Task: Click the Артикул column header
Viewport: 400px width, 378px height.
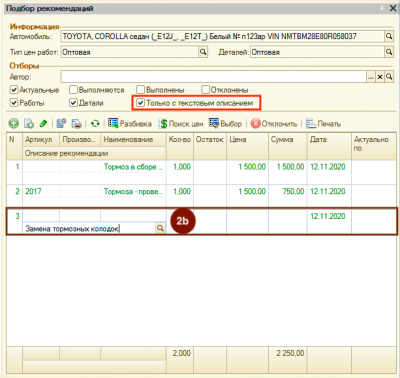Action: [x=41, y=140]
